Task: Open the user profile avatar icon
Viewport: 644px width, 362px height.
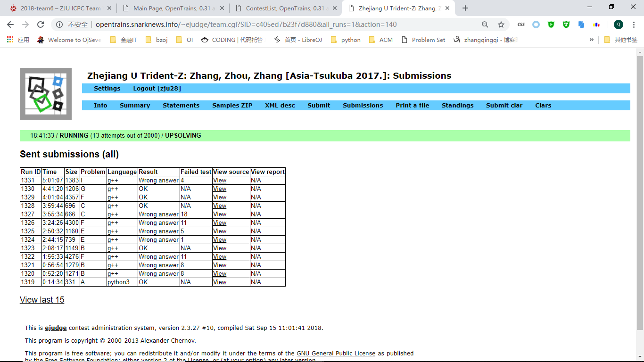Action: (x=618, y=25)
